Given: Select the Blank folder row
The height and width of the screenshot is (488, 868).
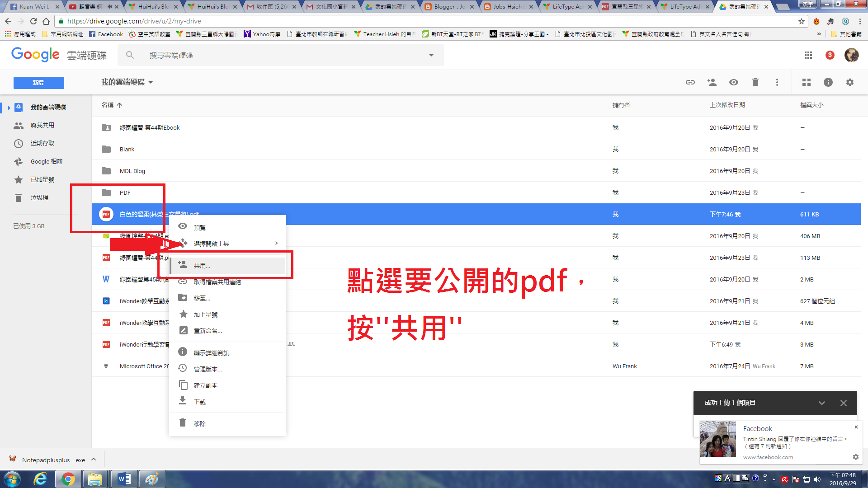Looking at the screenshot, I should (476, 149).
